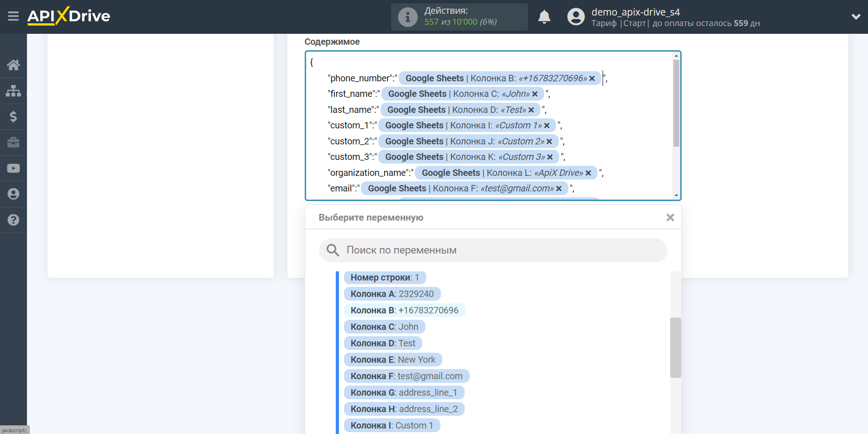Open the hamburger menu
The image size is (868, 434).
pos(13,16)
